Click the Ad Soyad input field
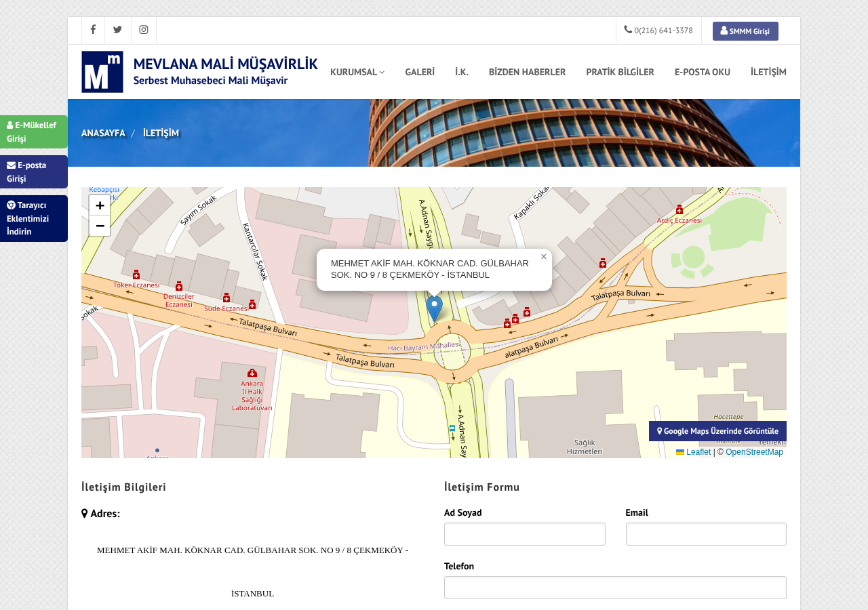 tap(525, 534)
